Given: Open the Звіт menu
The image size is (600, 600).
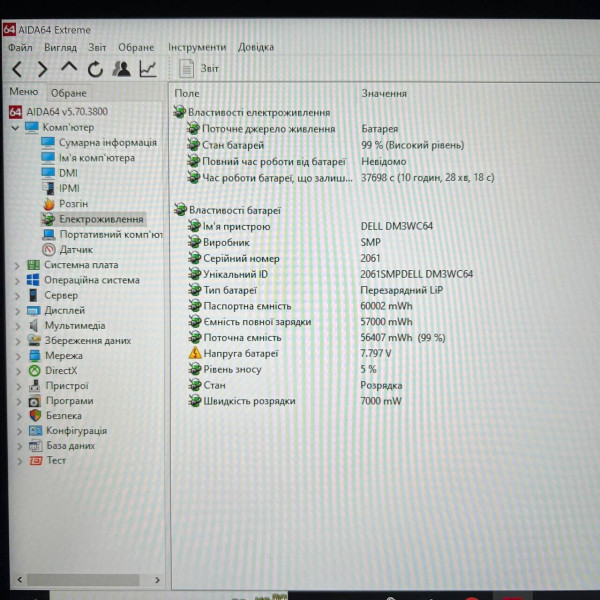Looking at the screenshot, I should (x=97, y=47).
